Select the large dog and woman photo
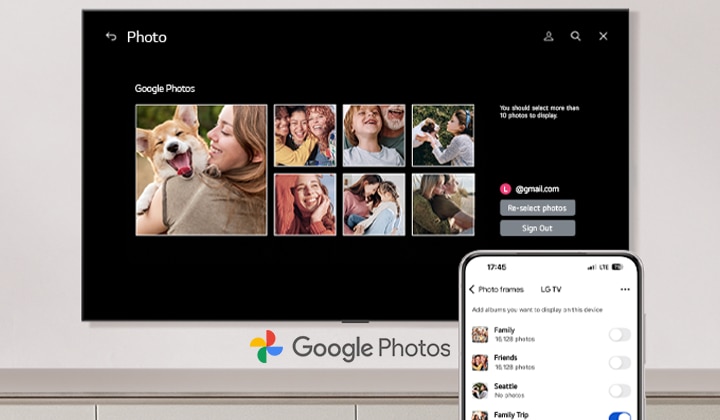Screen dimensions: 720x420 pyautogui.click(x=201, y=170)
